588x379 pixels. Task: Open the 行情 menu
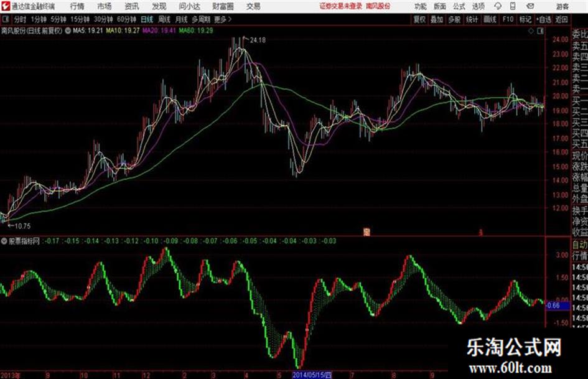[77, 6]
